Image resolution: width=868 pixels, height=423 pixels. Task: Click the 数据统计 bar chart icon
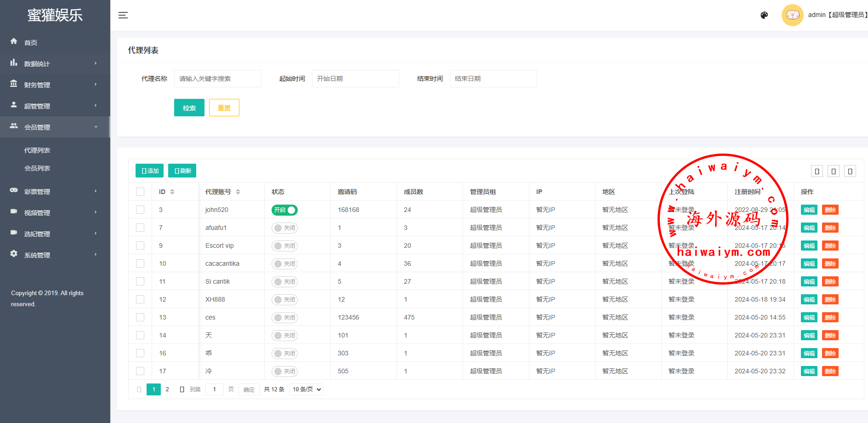point(14,63)
